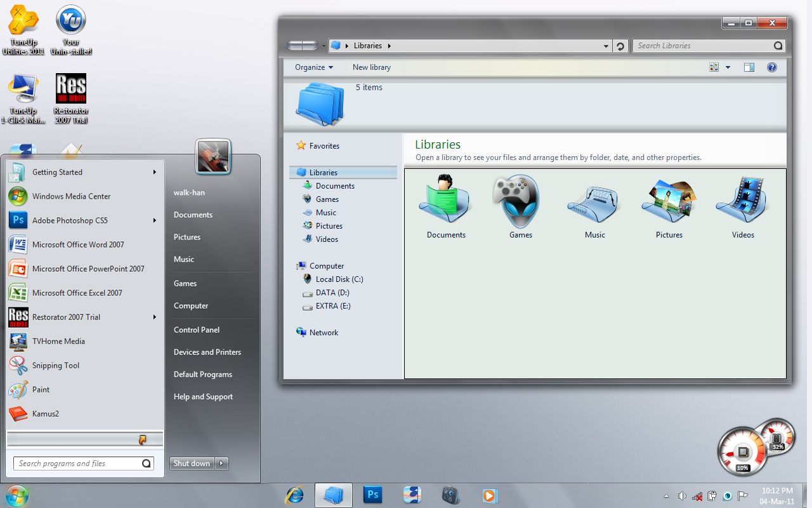
Task: Open the change view dropdown arrow
Action: coord(728,67)
